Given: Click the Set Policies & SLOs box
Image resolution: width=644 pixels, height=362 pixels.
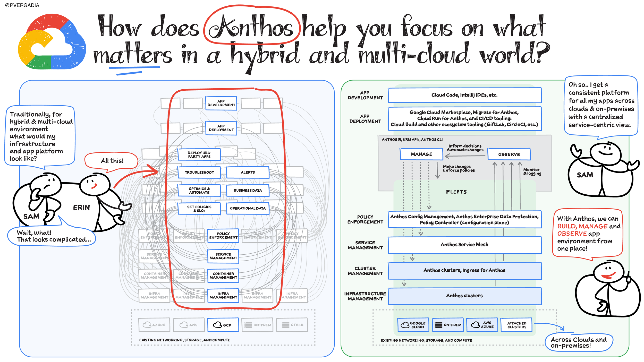Looking at the screenshot, I should [x=199, y=208].
